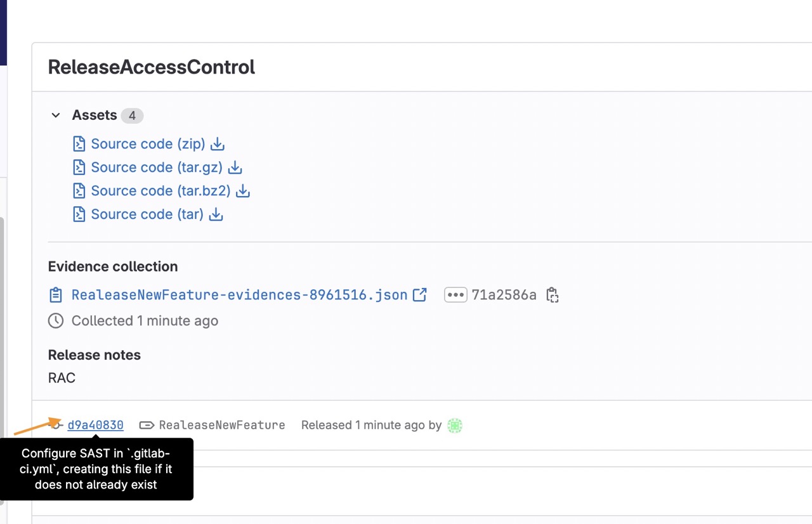Open commit d9a40830

[96, 425]
